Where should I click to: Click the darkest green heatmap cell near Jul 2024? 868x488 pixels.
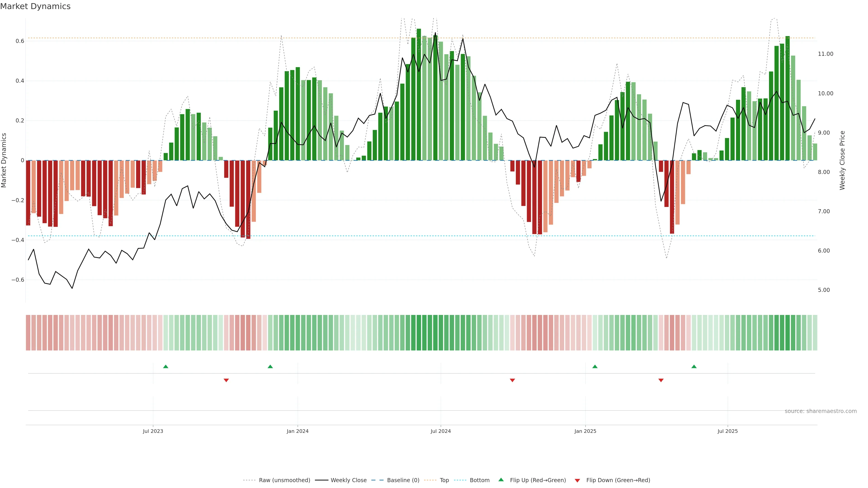(419, 333)
